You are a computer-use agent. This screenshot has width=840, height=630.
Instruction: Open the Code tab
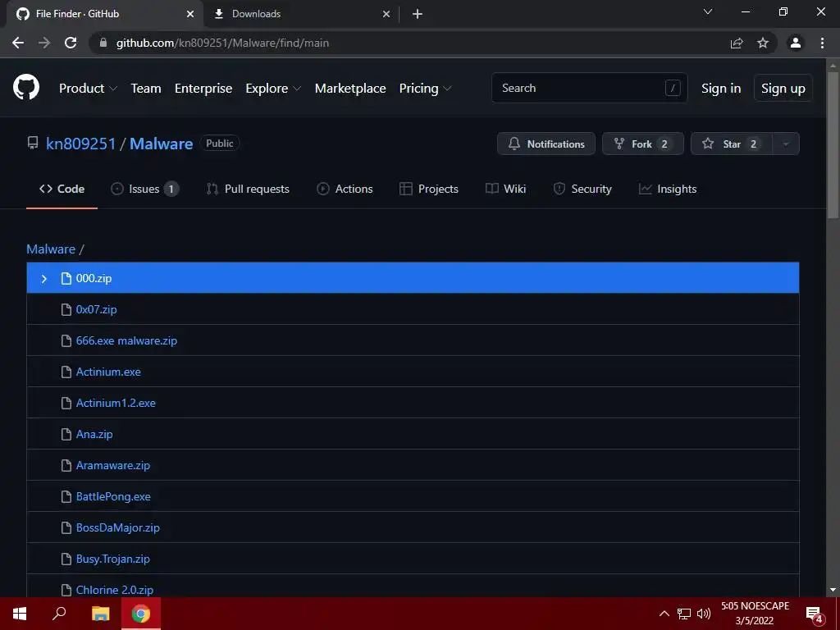(x=62, y=189)
